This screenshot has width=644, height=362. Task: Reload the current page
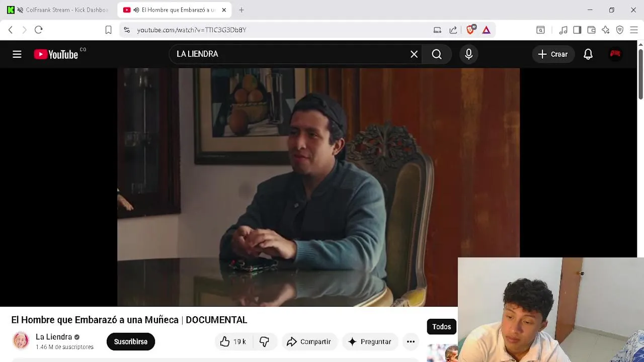[38, 30]
